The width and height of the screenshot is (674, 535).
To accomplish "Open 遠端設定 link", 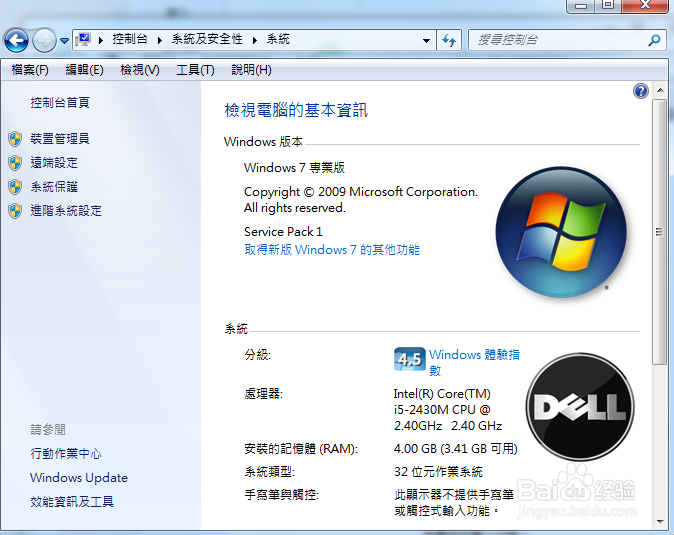I will coord(54,163).
